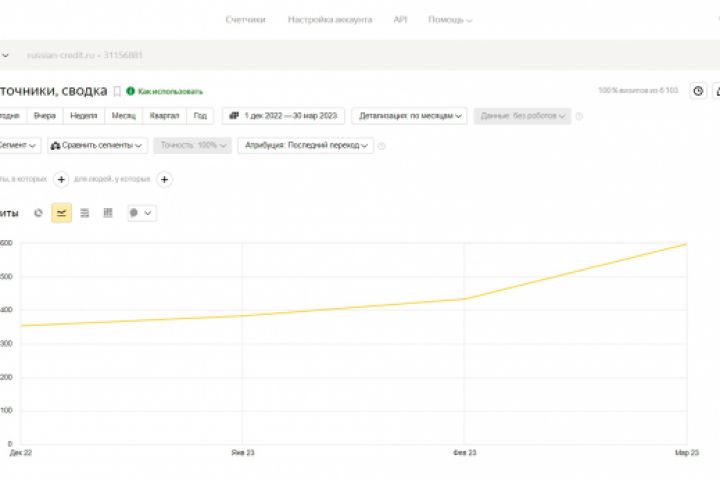Expand the Детализация: по месяцам dropdown
This screenshot has width=720, height=480.
click(x=410, y=116)
